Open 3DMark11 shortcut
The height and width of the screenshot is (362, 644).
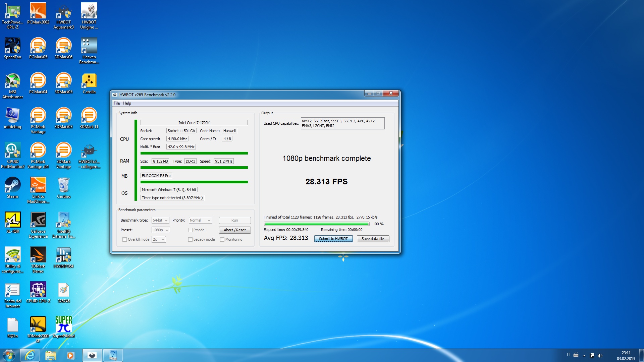coord(89,118)
